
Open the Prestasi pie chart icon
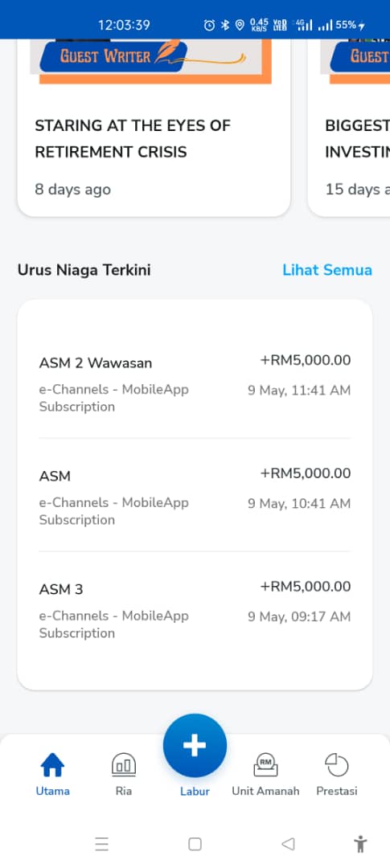click(336, 766)
